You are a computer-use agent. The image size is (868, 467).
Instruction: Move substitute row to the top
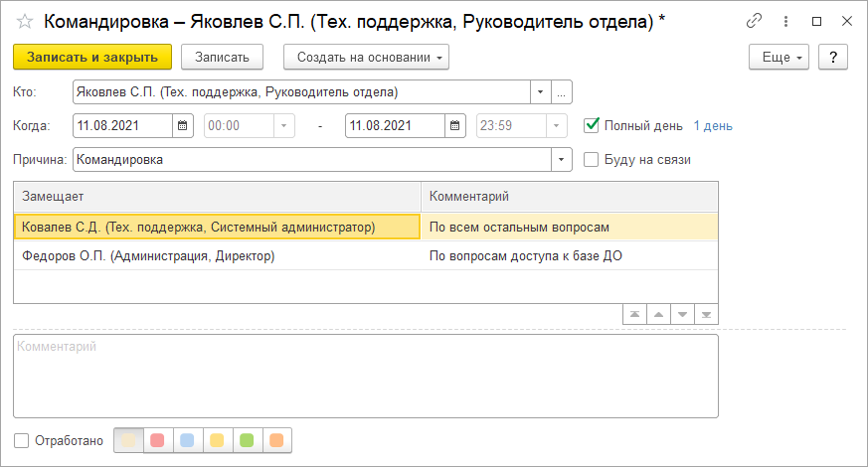click(633, 315)
